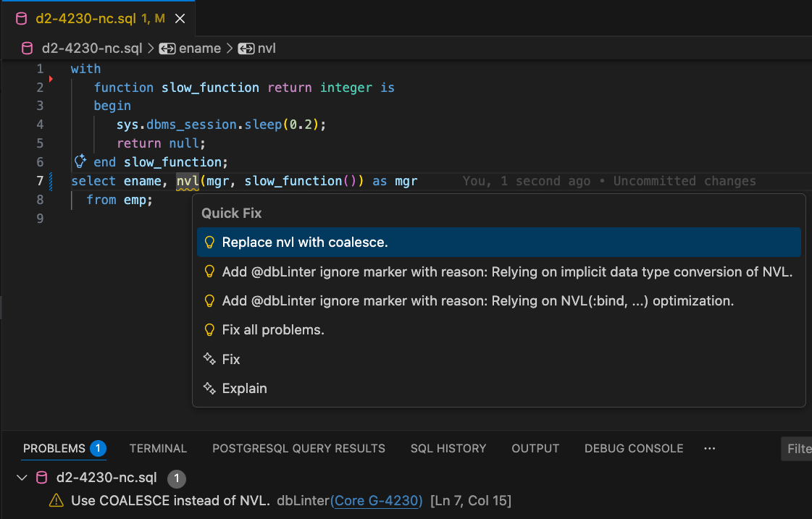Click the Filter input in Problems panel

797,448
